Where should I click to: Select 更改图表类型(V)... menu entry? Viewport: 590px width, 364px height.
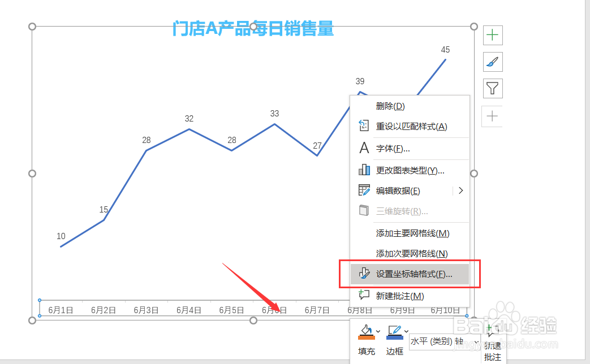pos(410,170)
